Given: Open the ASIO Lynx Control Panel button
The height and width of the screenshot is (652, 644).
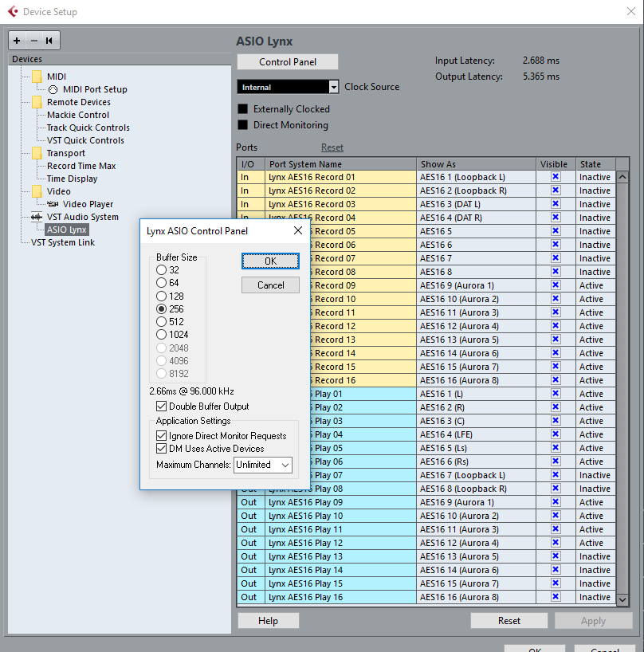Looking at the screenshot, I should pos(287,62).
